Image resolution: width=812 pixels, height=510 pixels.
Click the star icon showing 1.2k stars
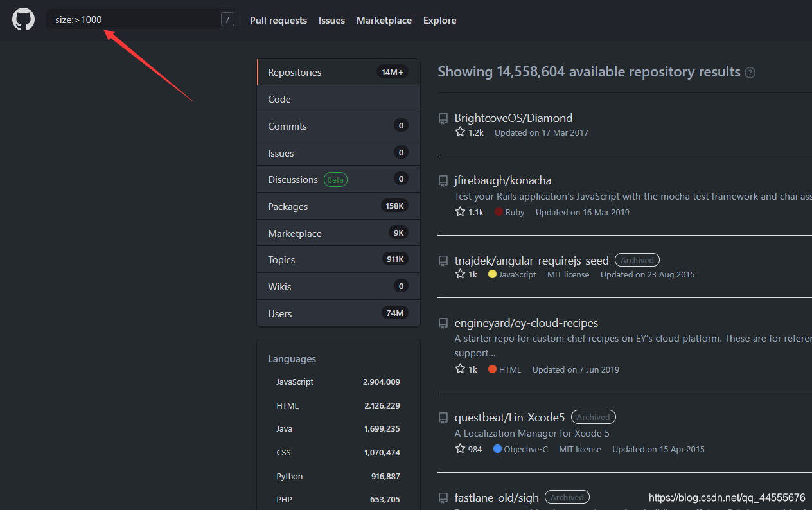[460, 132]
